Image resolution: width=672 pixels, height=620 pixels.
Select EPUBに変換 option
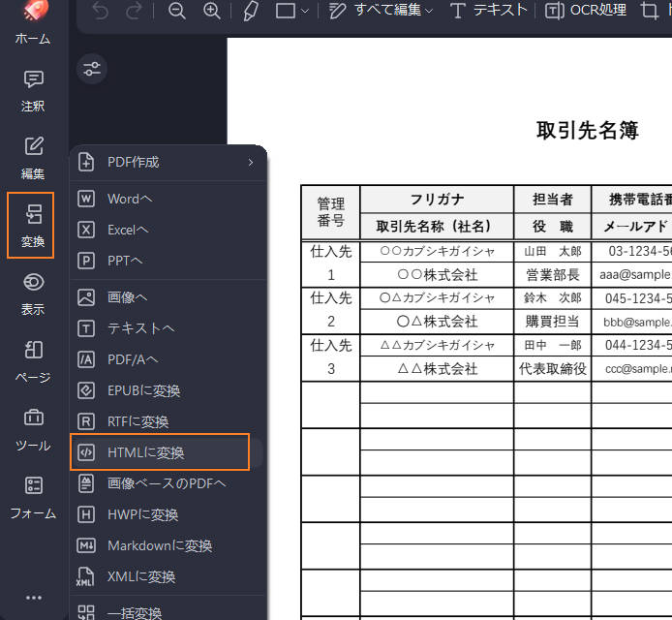(x=168, y=391)
